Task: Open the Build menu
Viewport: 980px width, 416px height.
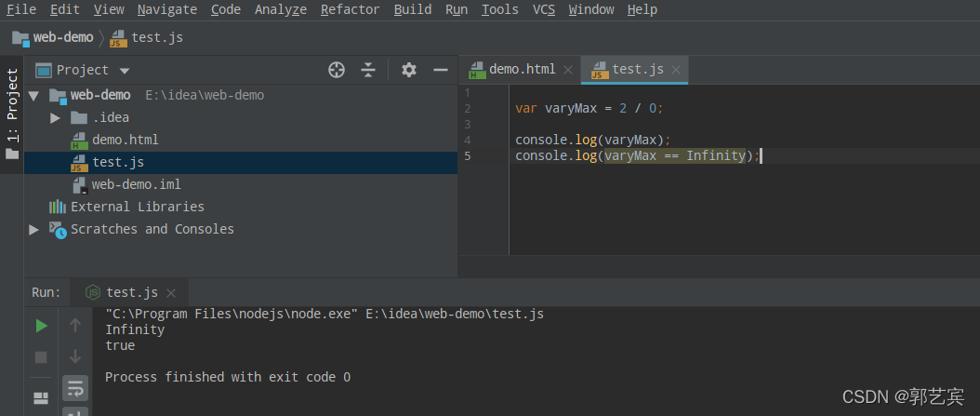Action: [x=413, y=9]
